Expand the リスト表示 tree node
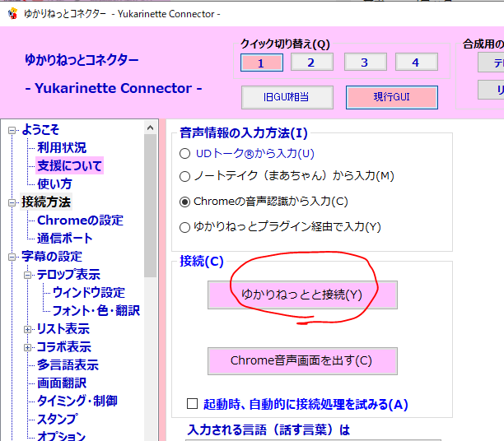504x441 pixels. (28, 329)
